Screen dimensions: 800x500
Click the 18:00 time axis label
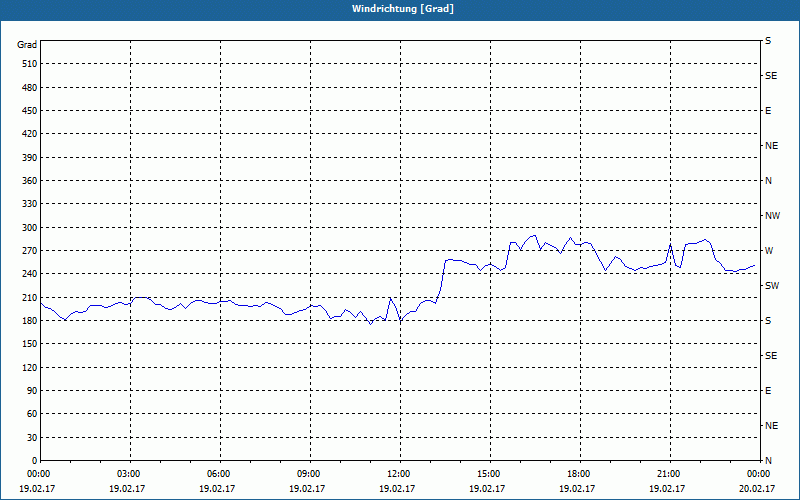[x=580, y=474]
